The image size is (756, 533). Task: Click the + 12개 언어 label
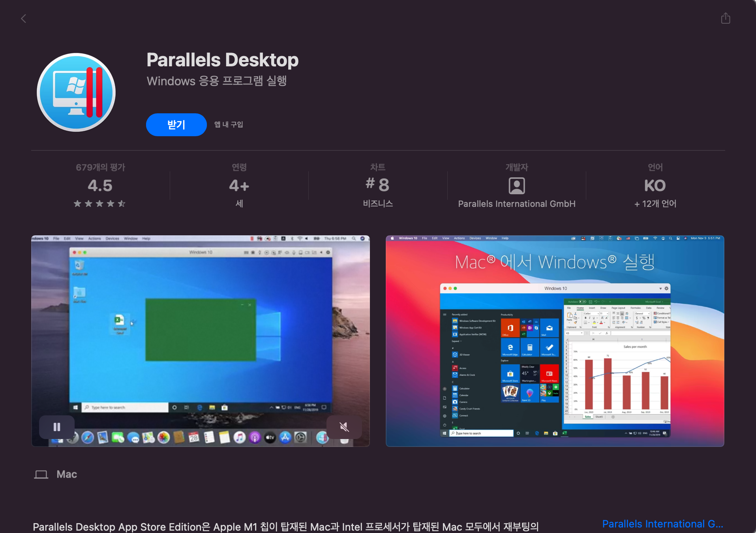[x=655, y=204]
